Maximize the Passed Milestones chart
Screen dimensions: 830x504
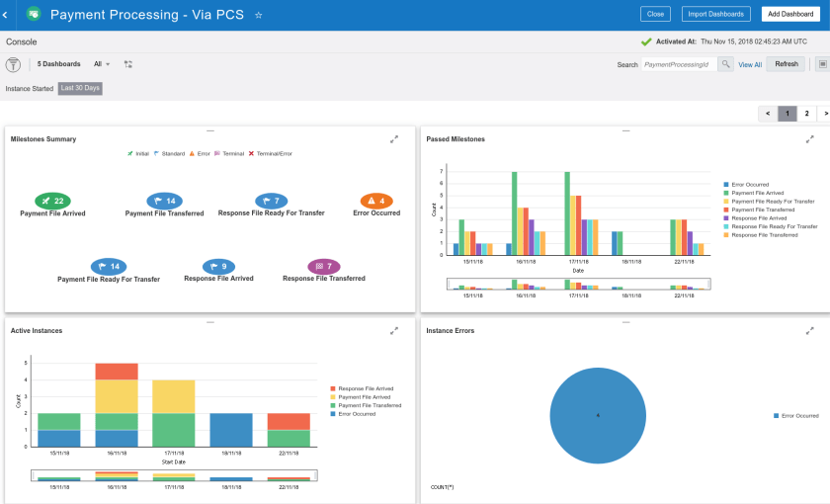(810, 139)
